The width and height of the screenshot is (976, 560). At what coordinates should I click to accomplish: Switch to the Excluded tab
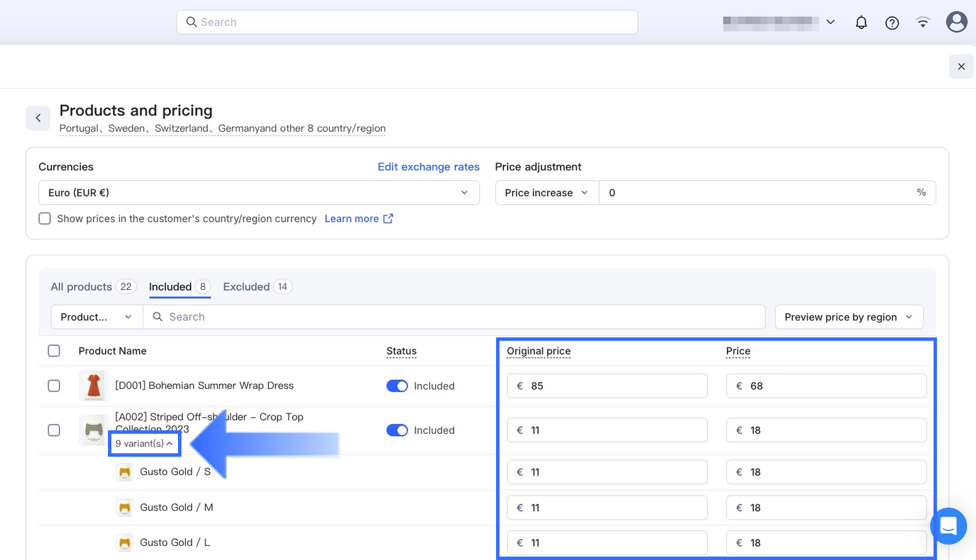point(246,287)
